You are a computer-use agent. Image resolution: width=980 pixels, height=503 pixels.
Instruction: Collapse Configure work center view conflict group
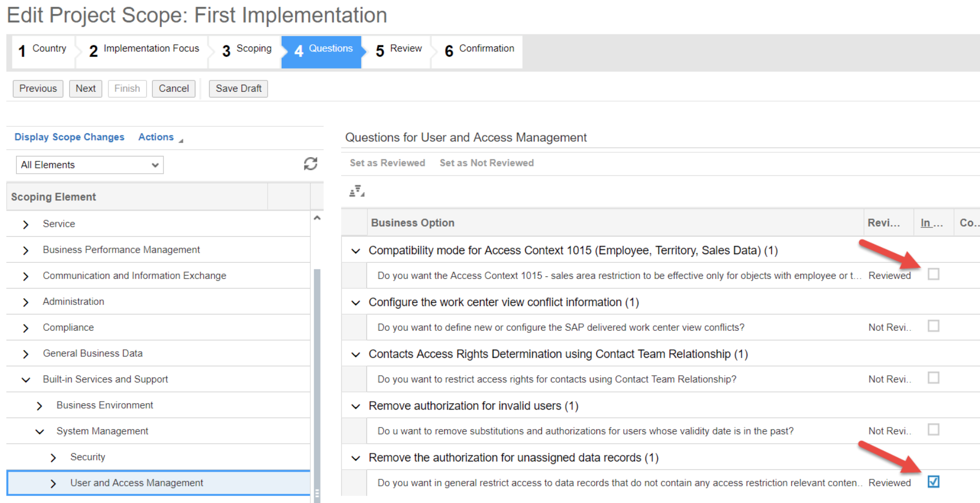coord(355,303)
